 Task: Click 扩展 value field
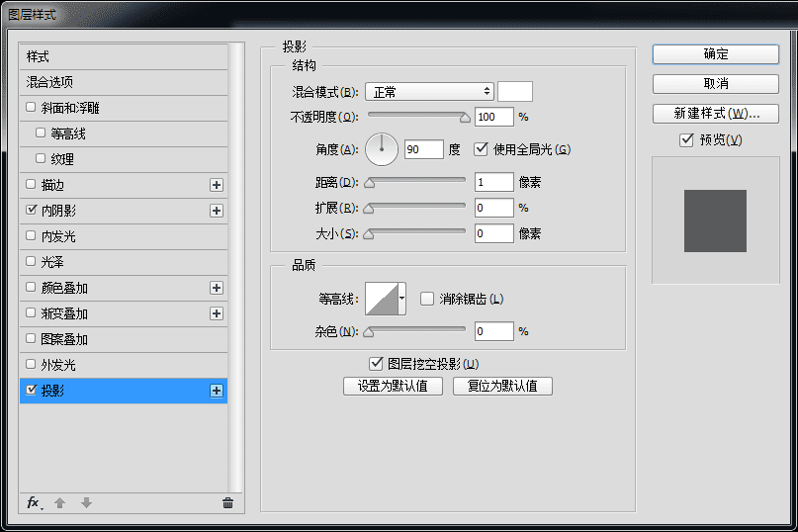coord(494,208)
